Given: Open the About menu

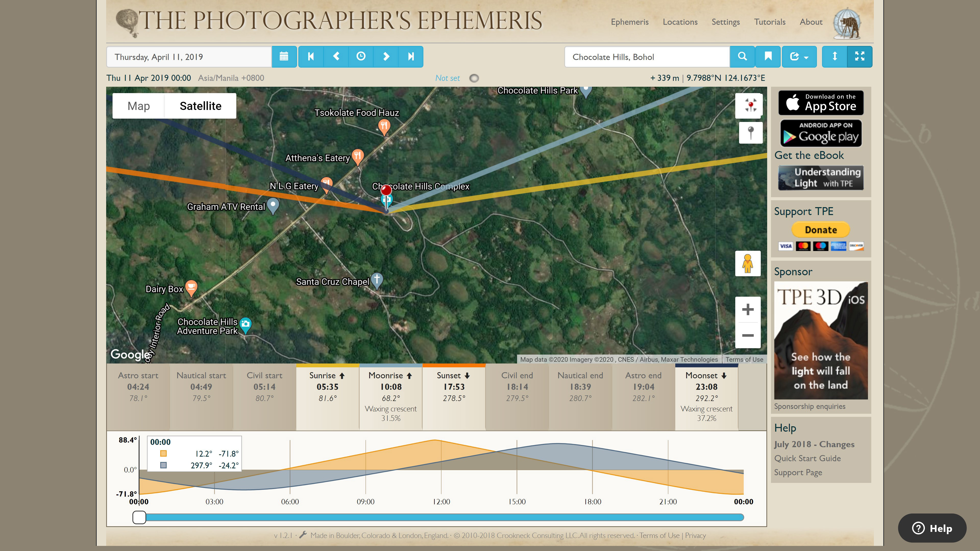Looking at the screenshot, I should click(x=811, y=22).
